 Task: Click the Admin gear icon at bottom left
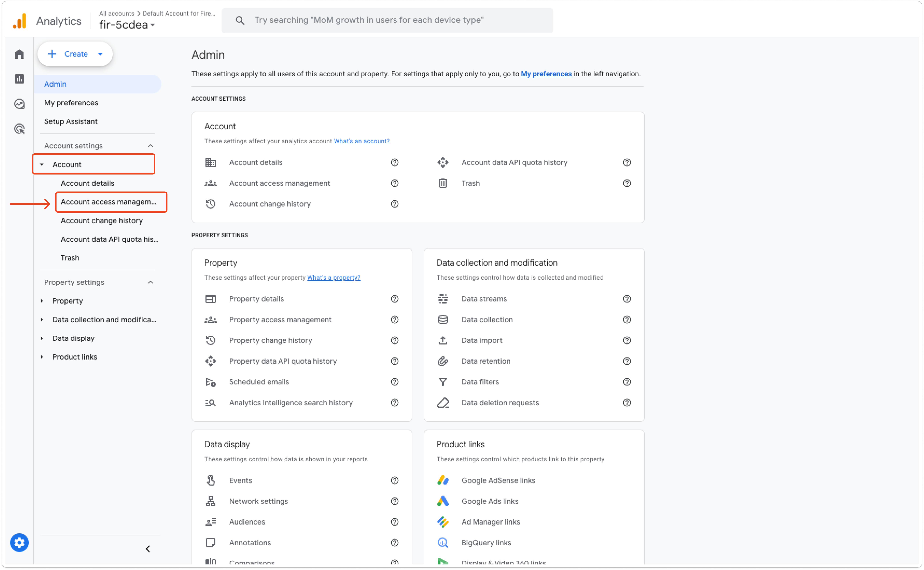pyautogui.click(x=19, y=542)
